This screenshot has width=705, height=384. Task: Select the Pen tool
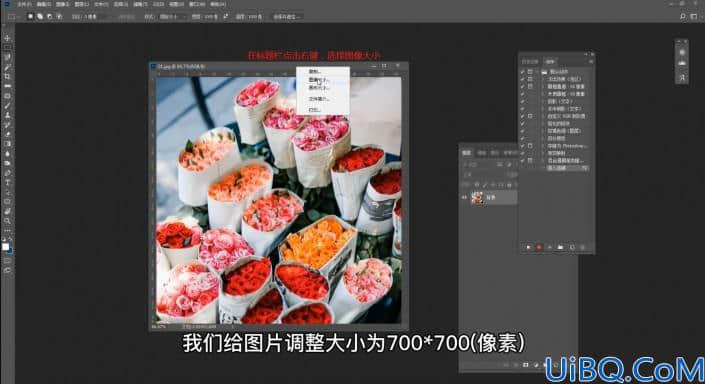(x=7, y=173)
